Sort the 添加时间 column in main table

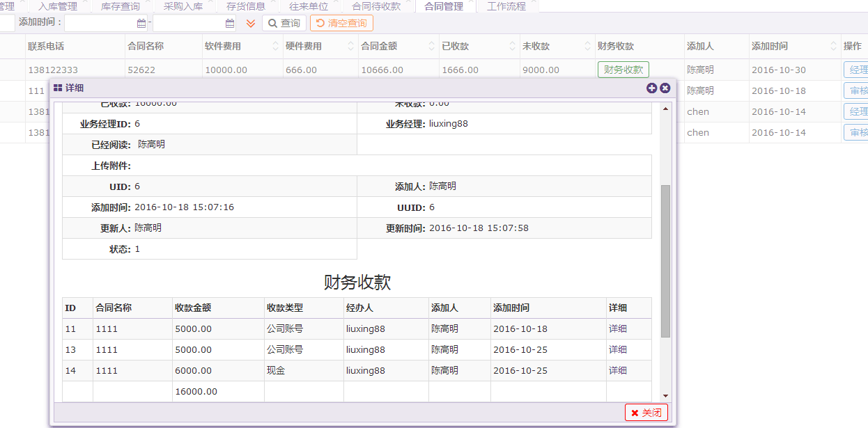(834, 47)
